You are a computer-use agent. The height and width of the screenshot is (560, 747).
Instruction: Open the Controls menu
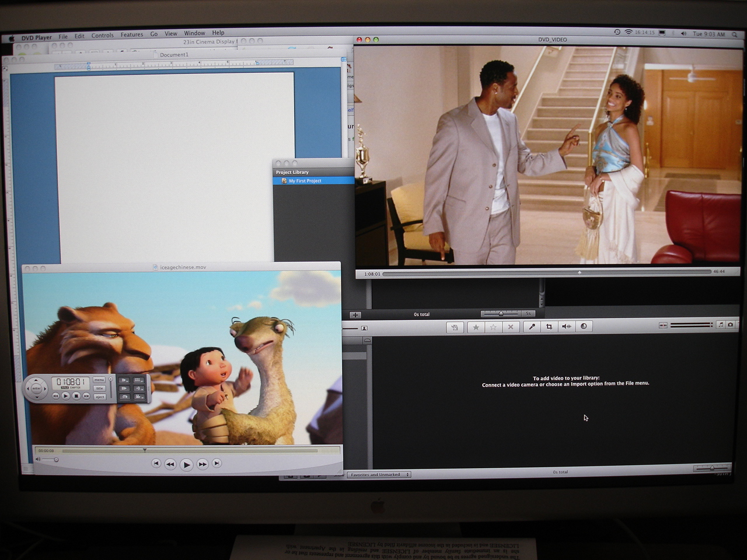click(103, 36)
